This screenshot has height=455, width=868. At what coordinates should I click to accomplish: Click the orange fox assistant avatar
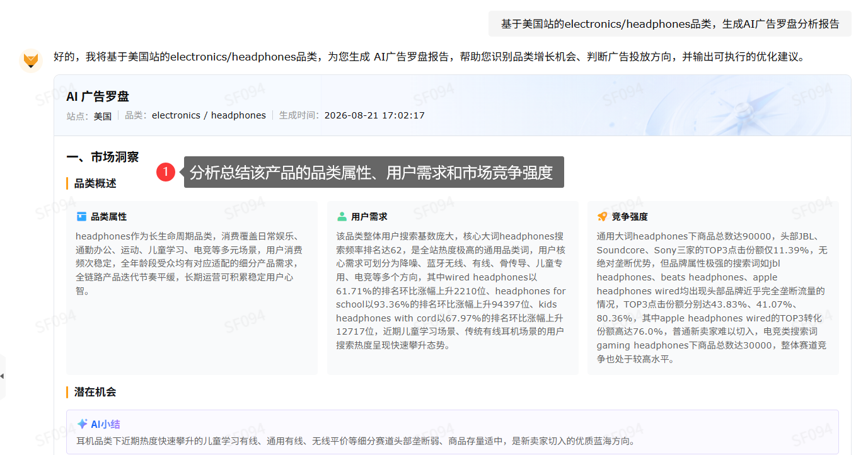31,60
